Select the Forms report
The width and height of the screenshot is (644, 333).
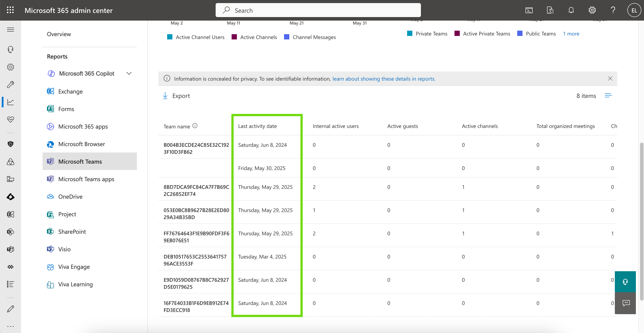[90, 109]
